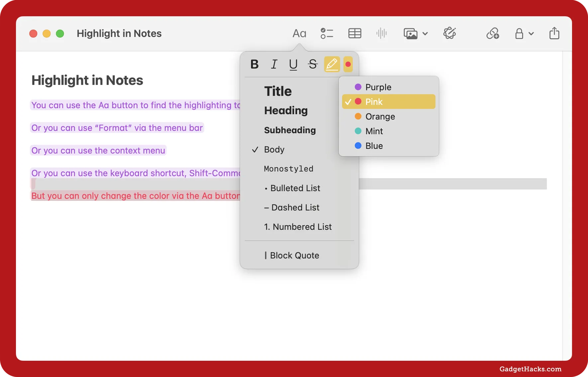588x377 pixels.
Task: Select the checked Body style
Action: tap(274, 150)
